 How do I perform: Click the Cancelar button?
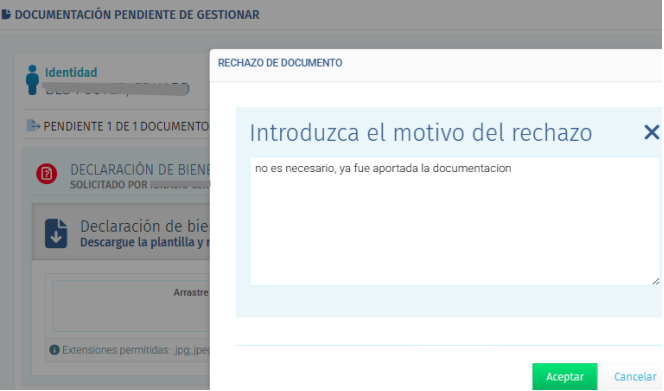634,376
